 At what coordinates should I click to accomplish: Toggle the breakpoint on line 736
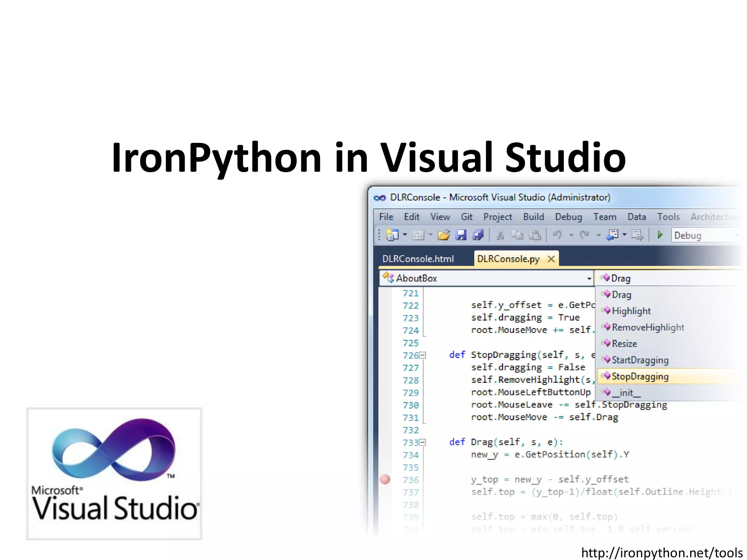tap(385, 479)
